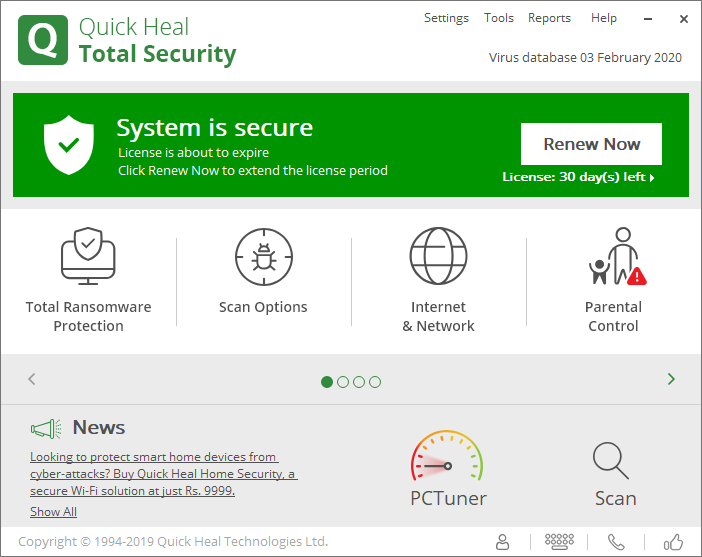702x557 pixels.
Task: Expand license days left details
Action: [x=579, y=177]
